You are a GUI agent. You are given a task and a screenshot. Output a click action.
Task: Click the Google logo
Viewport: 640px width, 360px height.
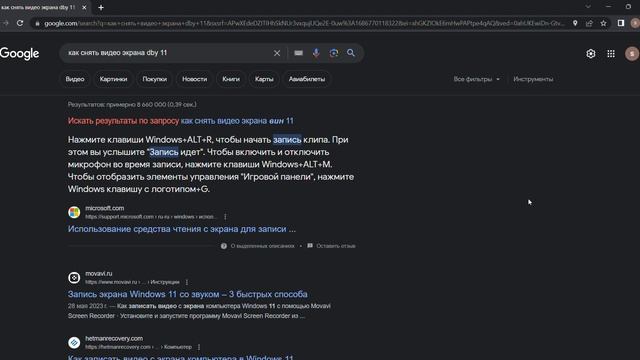tap(20, 53)
